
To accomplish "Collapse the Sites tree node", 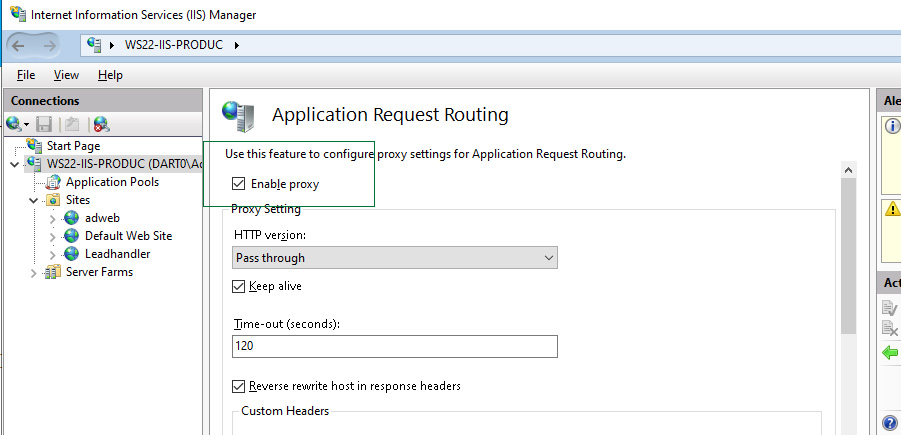I will click(34, 201).
